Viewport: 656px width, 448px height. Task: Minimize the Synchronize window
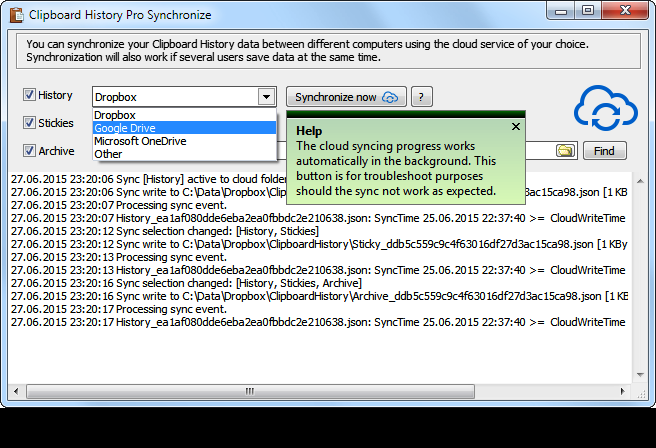[x=561, y=11]
